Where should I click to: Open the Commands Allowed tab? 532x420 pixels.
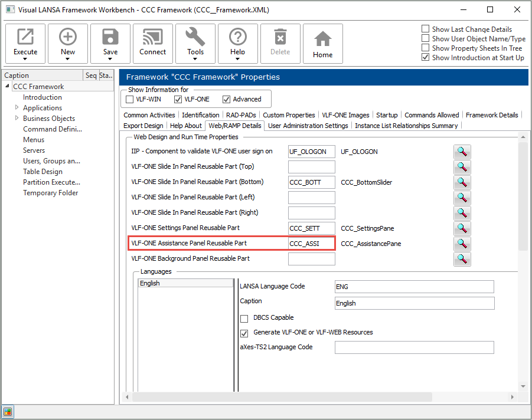point(432,115)
